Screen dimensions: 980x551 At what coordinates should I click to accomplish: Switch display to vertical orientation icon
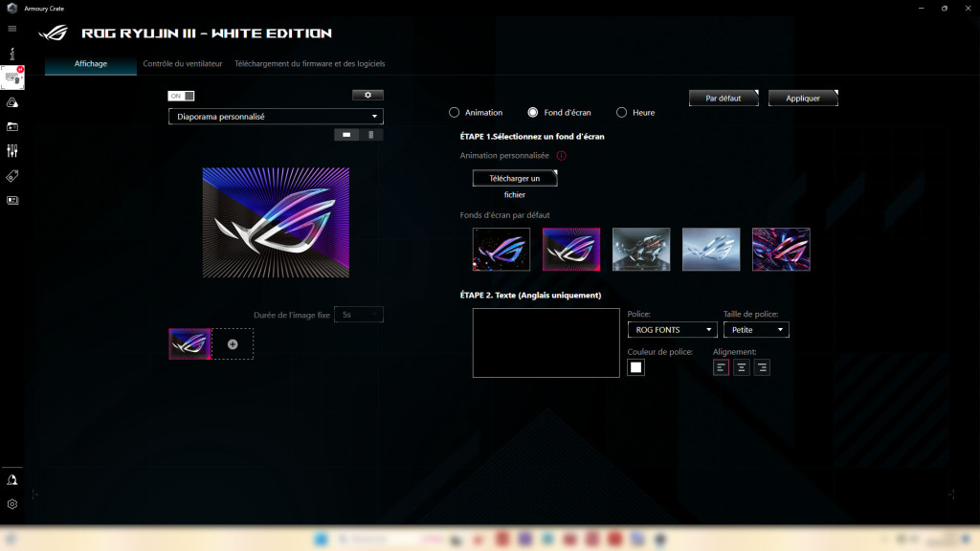(x=371, y=133)
